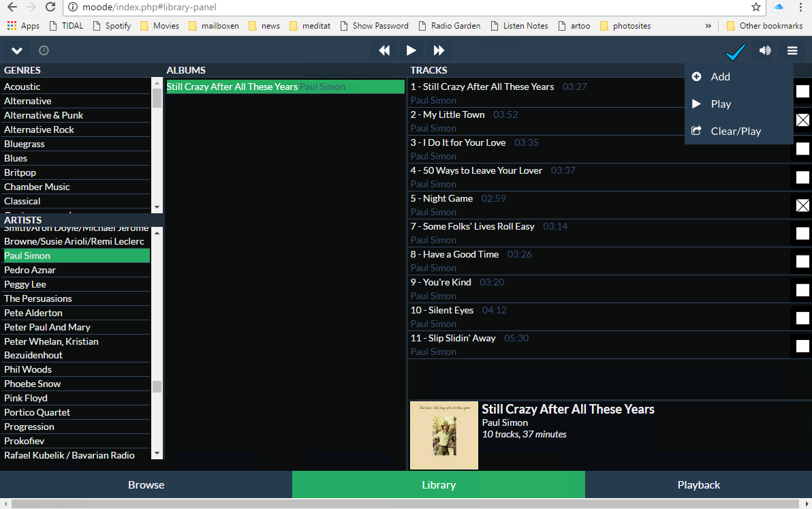This screenshot has height=509, width=812.
Task: Toggle the checkbox for My Little Town
Action: pyautogui.click(x=802, y=120)
